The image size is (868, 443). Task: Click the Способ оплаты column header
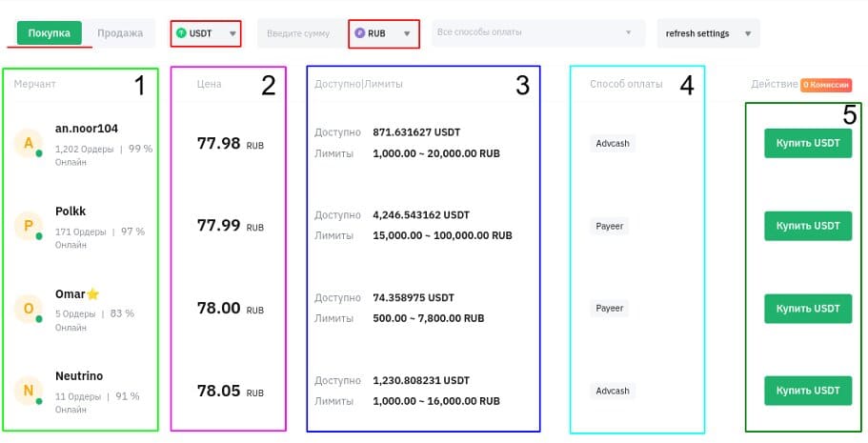tap(626, 84)
